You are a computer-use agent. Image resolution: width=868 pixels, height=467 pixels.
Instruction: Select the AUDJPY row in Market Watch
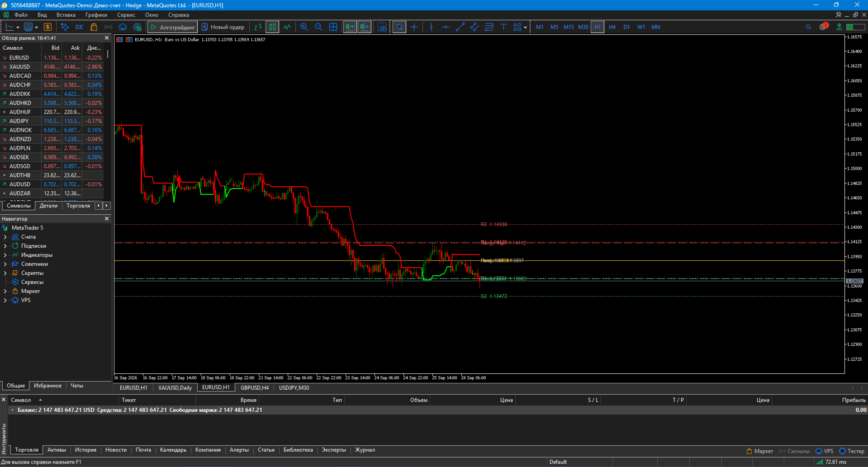pos(52,121)
